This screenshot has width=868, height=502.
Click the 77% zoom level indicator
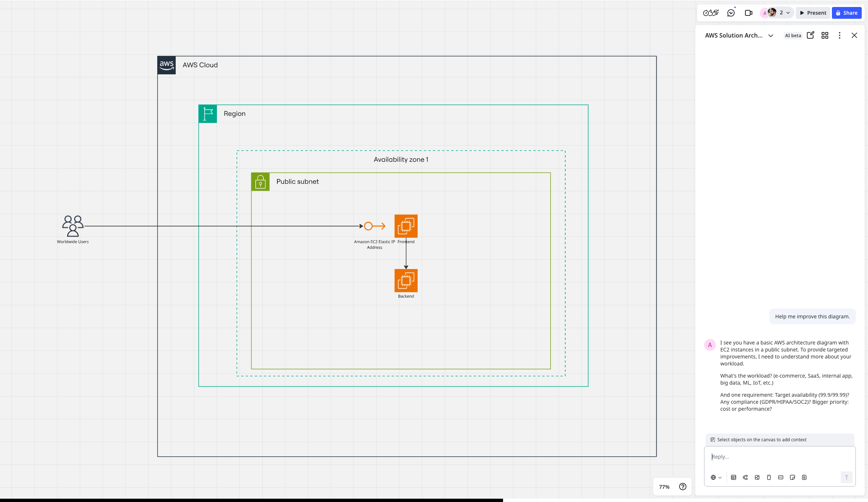pos(664,487)
